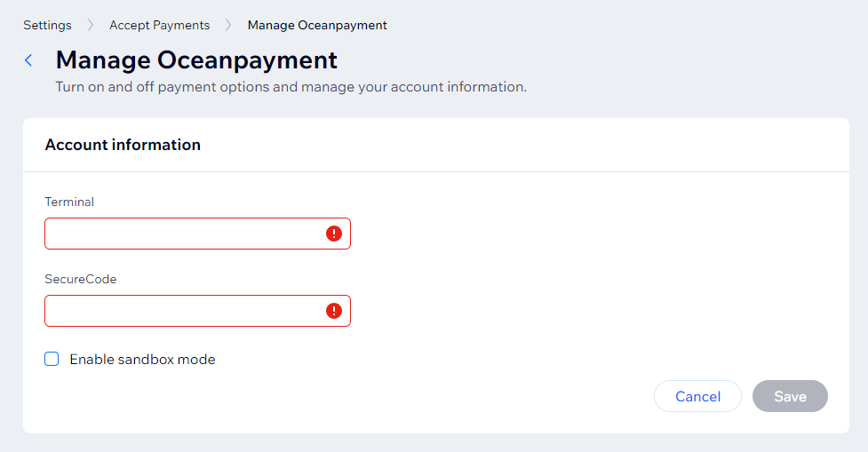Click the breadcrumb chevron after Accept Payments
The image size is (868, 452).
[x=228, y=25]
